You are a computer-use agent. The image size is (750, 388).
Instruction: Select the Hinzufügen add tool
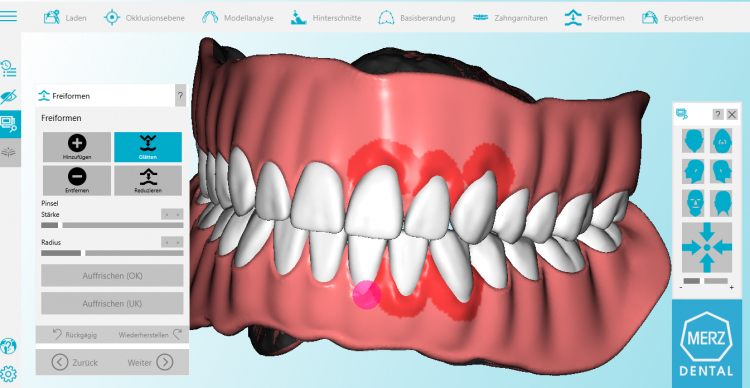(x=77, y=147)
